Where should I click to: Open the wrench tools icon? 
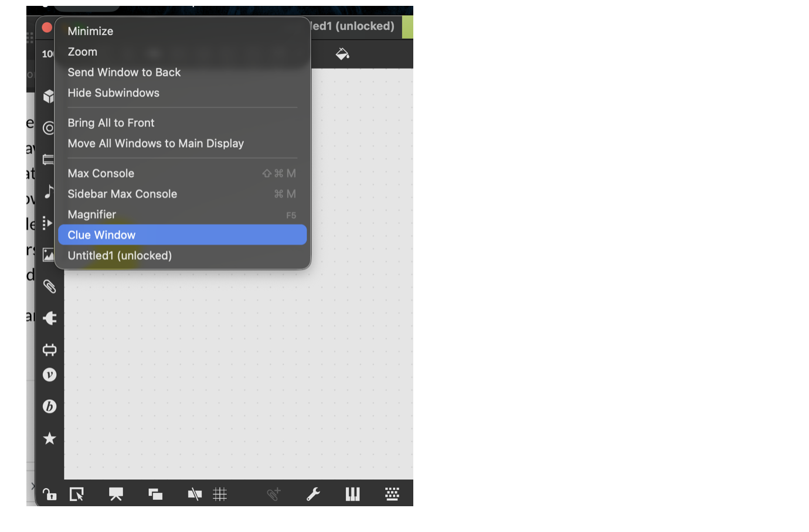[x=313, y=495]
